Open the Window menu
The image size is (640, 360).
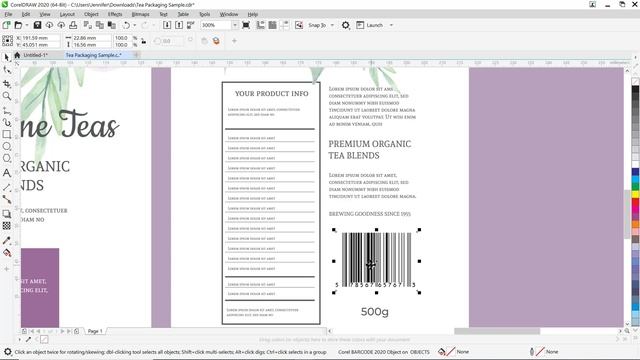pos(229,14)
